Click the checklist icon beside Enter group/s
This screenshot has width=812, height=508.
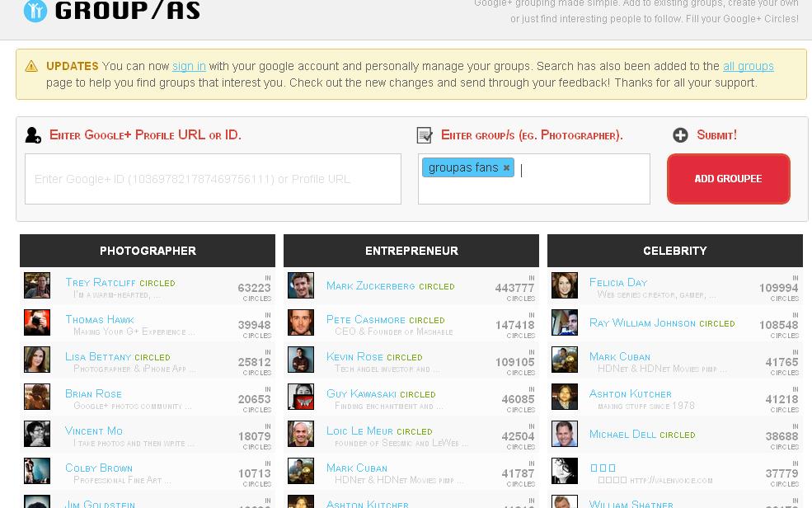[425, 135]
